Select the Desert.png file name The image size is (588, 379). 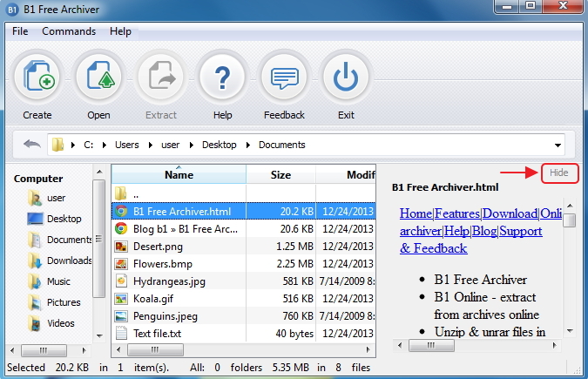point(158,247)
